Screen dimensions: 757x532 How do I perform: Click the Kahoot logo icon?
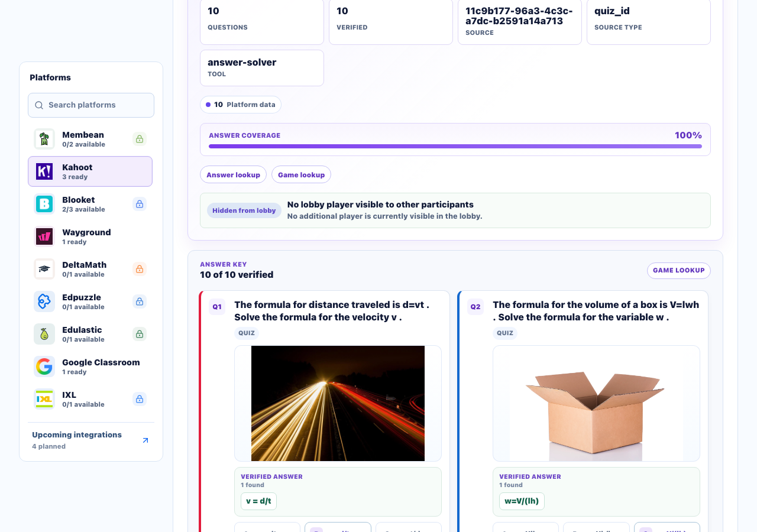tap(44, 171)
